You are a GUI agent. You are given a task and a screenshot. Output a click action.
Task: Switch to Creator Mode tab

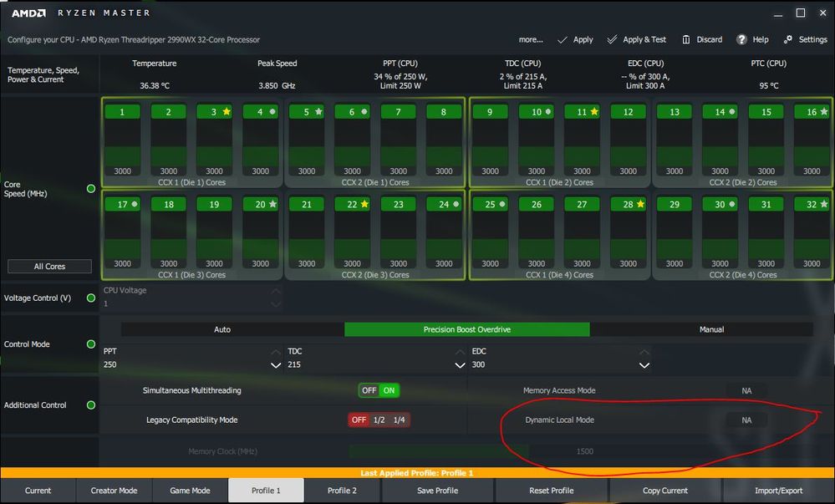click(114, 491)
